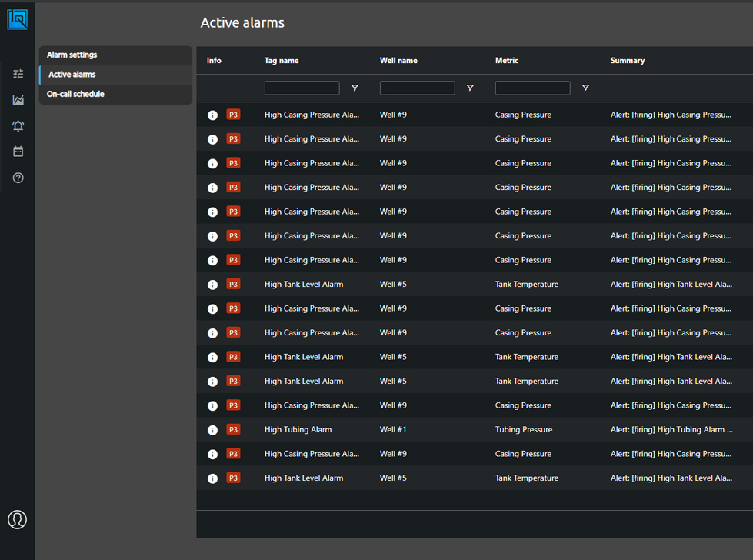Focus the Tag name filter input
The height and width of the screenshot is (560, 753).
302,88
